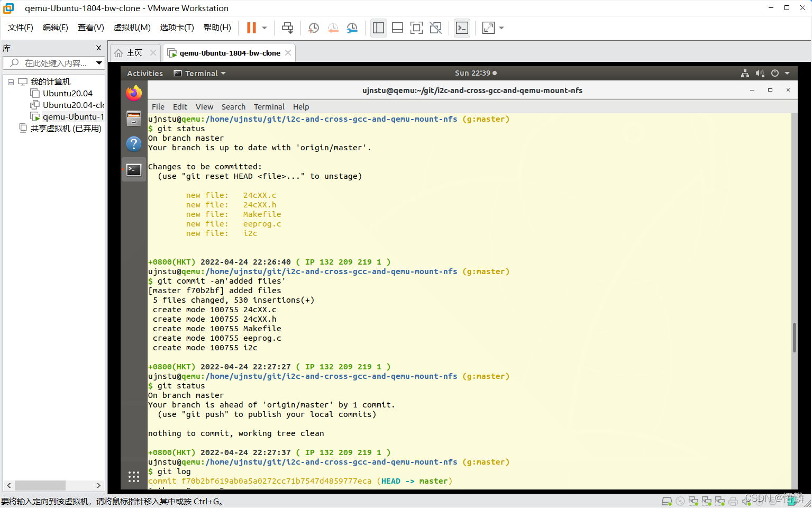
Task: Click the hard disk status bar icon
Action: click(667, 501)
